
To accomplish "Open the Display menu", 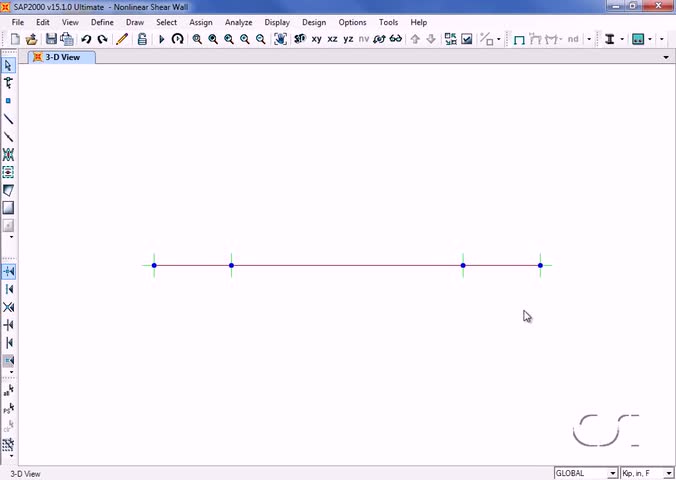I will [277, 22].
